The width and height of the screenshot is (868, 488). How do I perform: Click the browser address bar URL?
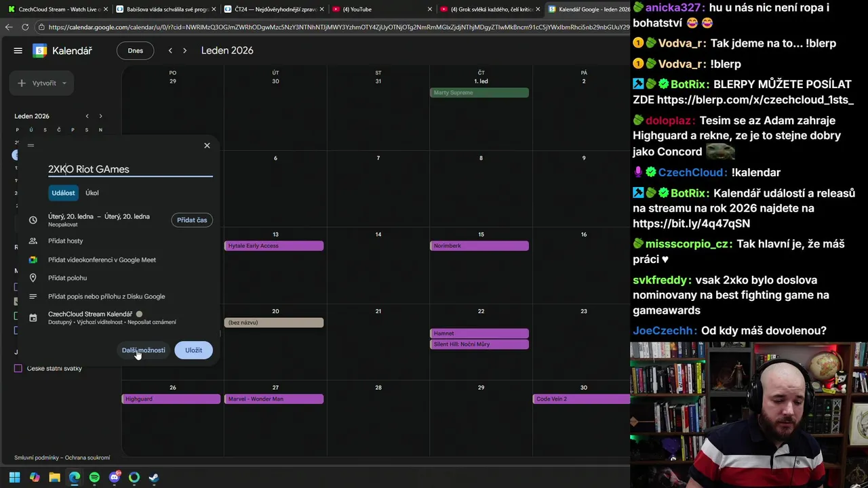tap(339, 27)
